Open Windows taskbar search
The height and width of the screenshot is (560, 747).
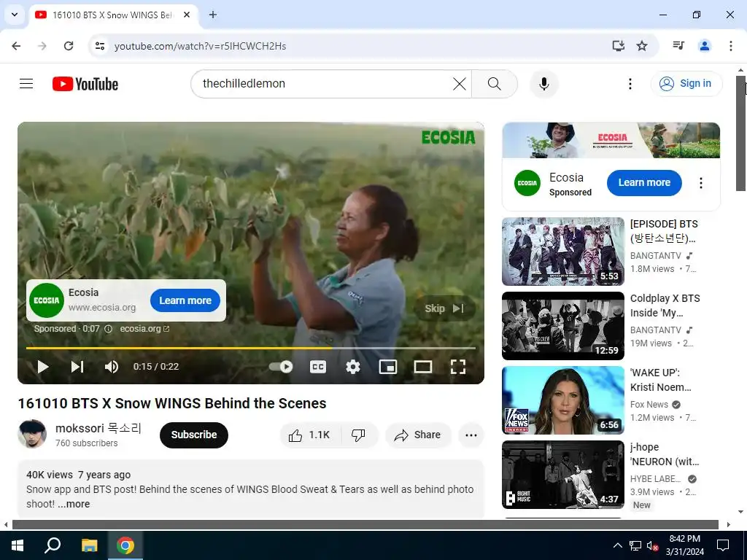click(53, 545)
